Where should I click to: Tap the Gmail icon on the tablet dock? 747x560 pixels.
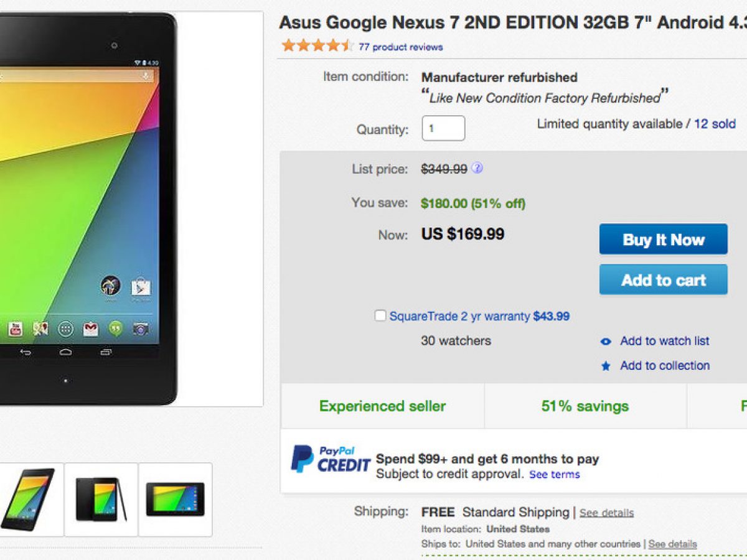click(x=91, y=329)
